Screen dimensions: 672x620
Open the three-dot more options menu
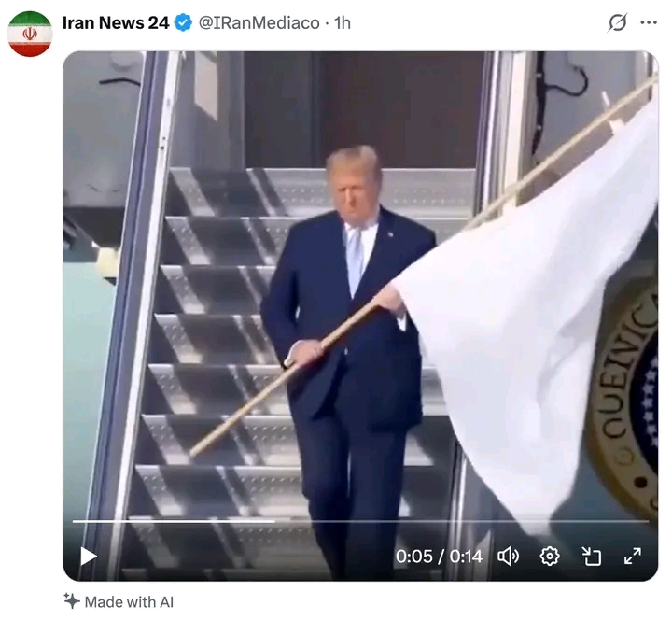(649, 22)
